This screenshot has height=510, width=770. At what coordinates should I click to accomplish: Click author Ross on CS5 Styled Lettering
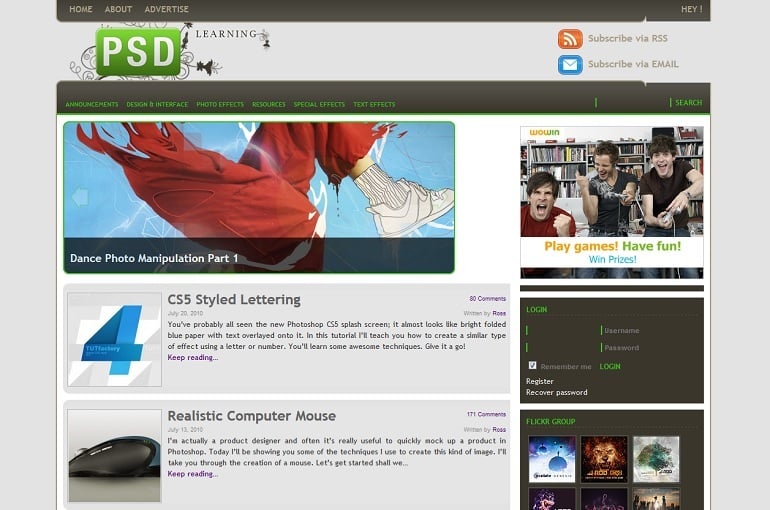499,313
